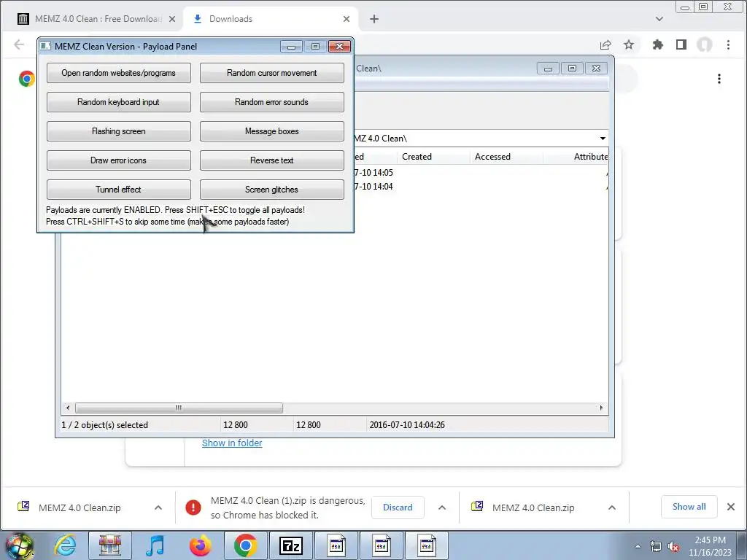The width and height of the screenshot is (747, 560).
Task: Switch to Chrome taskbar icon
Action: click(x=245, y=545)
